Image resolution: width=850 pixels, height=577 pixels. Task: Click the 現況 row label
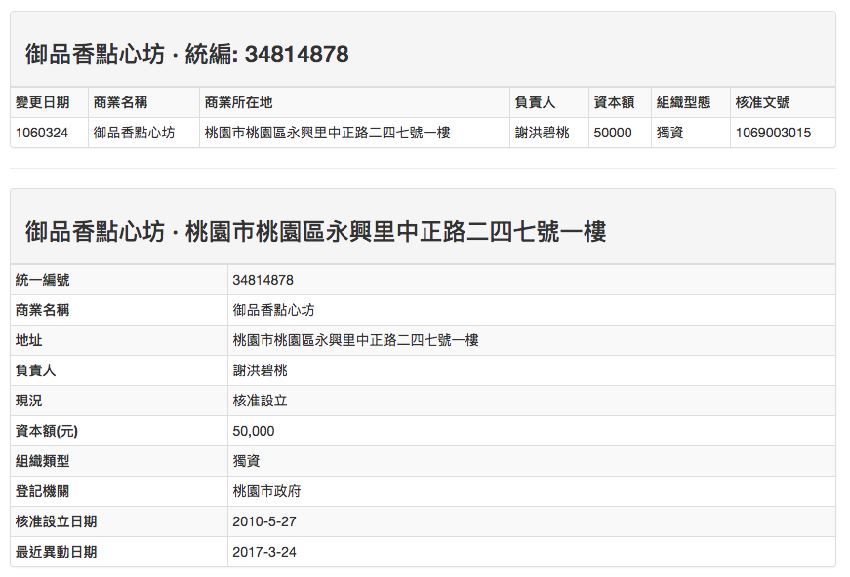29,401
